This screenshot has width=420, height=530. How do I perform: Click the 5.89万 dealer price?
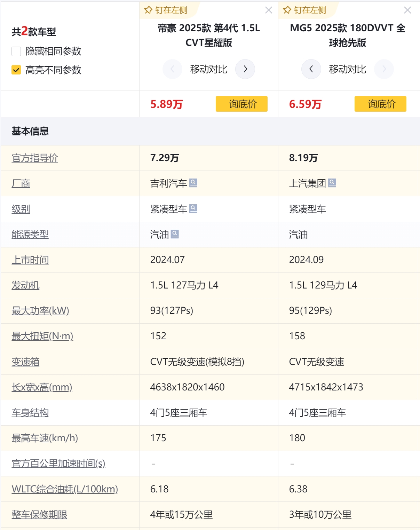pyautogui.click(x=166, y=104)
